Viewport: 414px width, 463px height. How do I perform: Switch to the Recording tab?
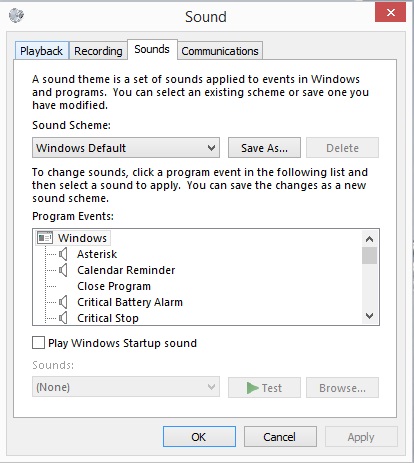98,51
